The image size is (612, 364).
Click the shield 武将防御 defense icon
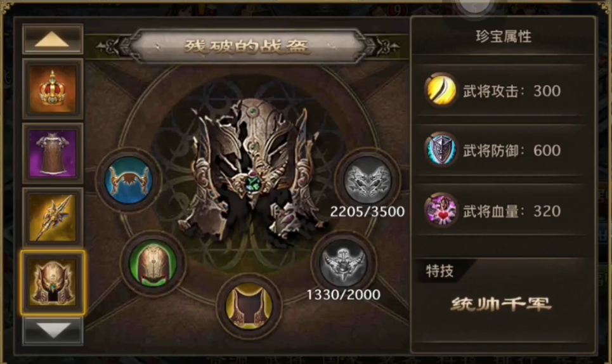441,150
